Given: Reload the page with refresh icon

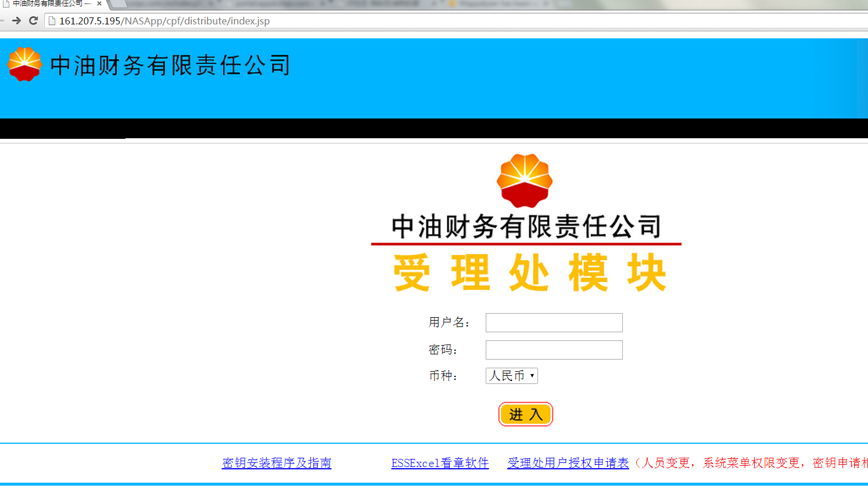Looking at the screenshot, I should 33,21.
